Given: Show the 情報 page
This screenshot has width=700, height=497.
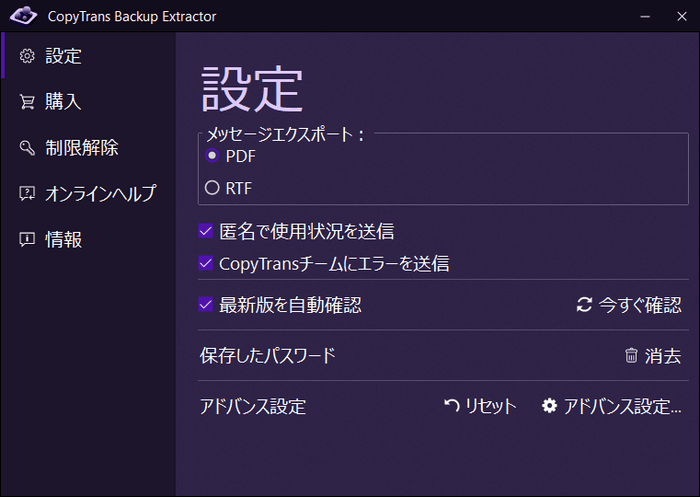Looking at the screenshot, I should click(88, 239).
